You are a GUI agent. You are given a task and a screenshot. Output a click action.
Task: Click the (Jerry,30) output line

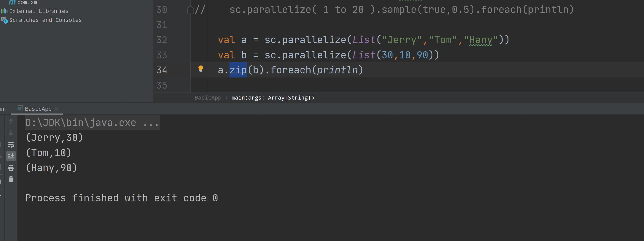click(54, 138)
